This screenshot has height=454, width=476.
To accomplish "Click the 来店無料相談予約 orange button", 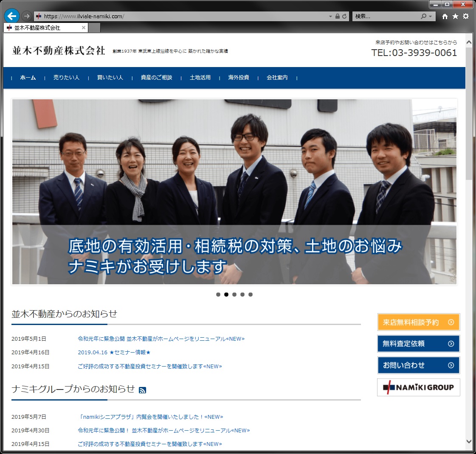I will [x=418, y=322].
